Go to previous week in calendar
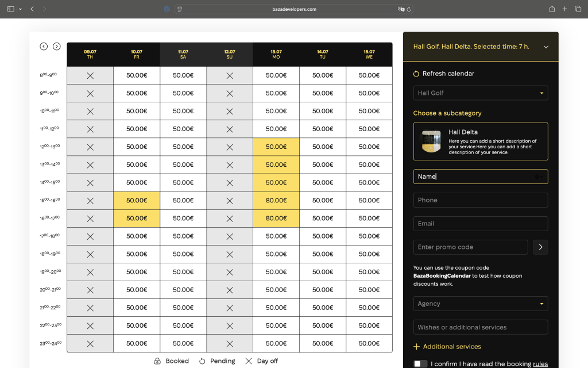The height and width of the screenshot is (368, 588). [x=44, y=46]
